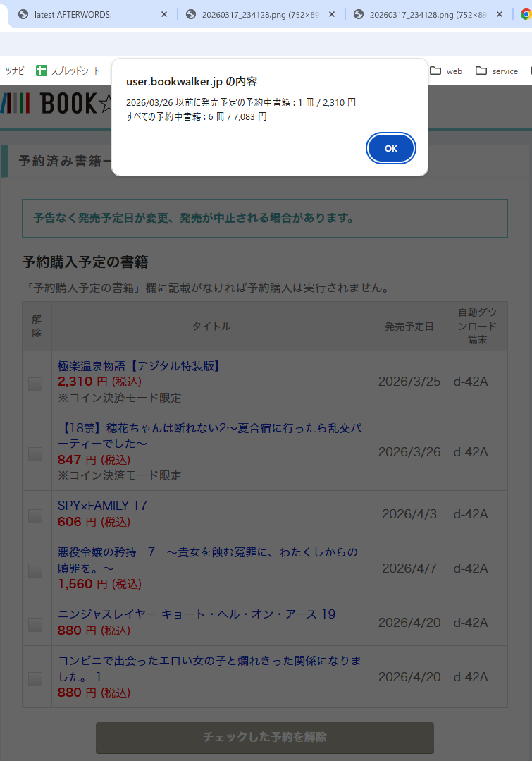Viewport: 532px width, 761px height.
Task: Open the web bookmarks folder
Action: click(446, 71)
